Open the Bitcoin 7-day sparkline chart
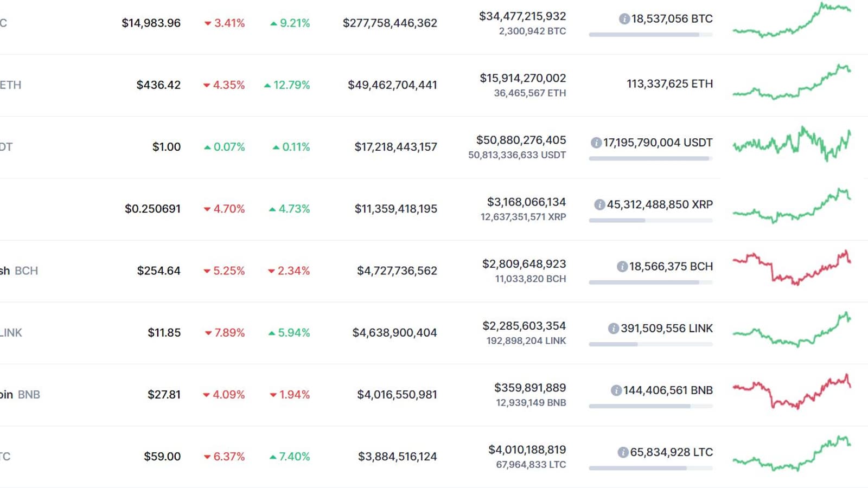 click(792, 21)
